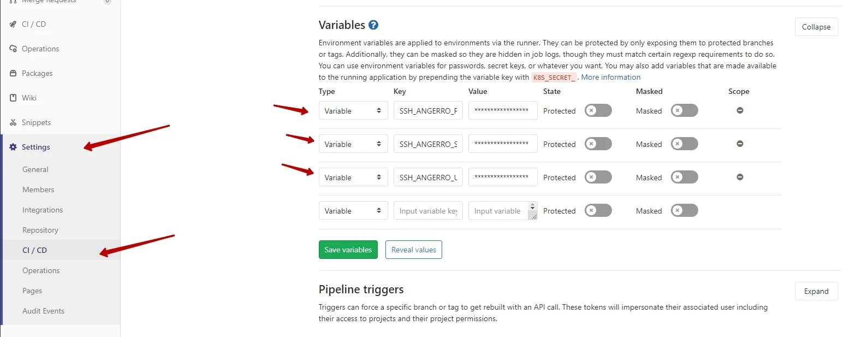Click the Snippets scissors icon

tap(13, 122)
